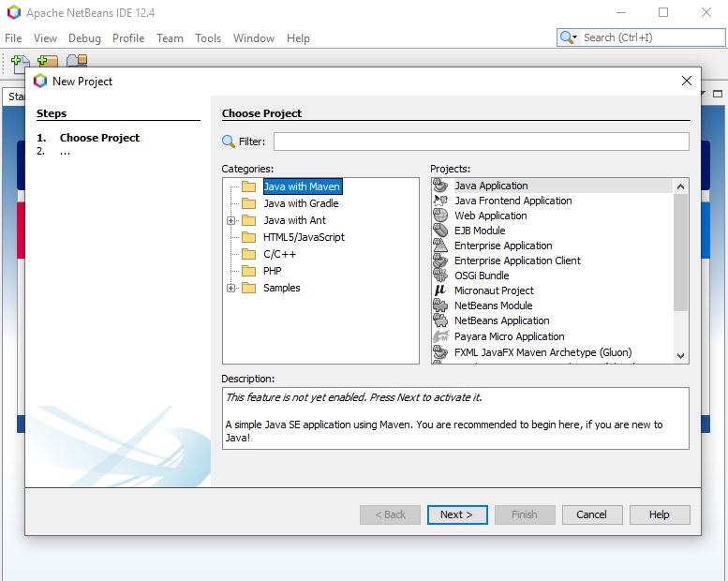Screen dimensions: 728x581
Task: Click the Next > button
Action: point(457,514)
